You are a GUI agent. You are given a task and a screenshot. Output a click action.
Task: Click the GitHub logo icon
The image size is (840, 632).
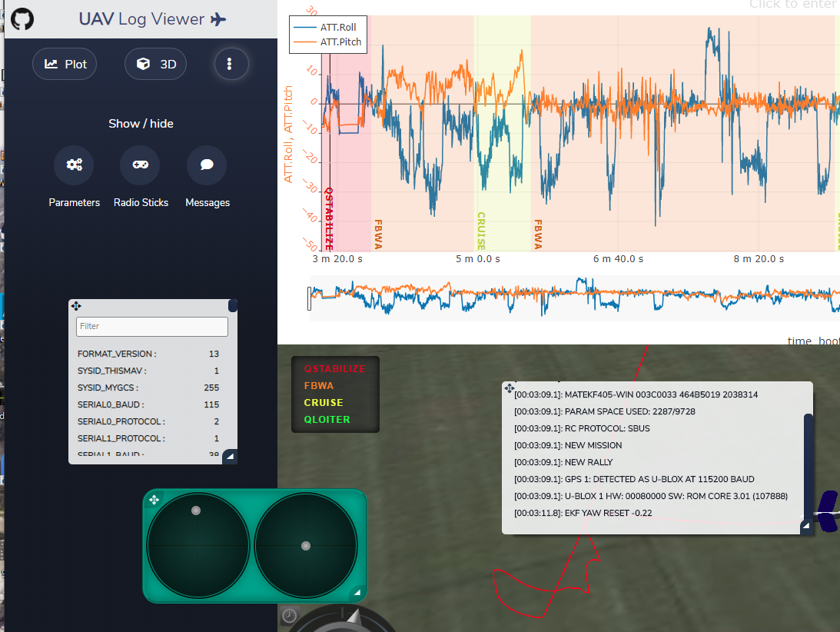click(x=22, y=18)
